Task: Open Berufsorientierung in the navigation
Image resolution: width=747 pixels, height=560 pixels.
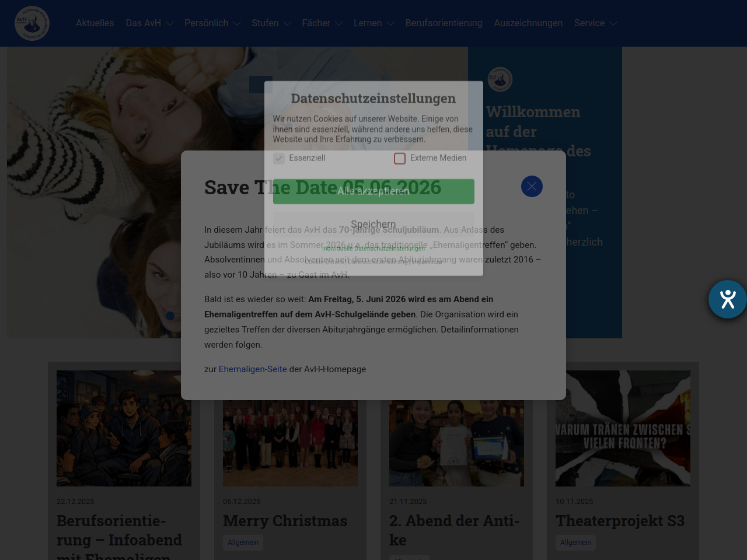Action: (444, 23)
